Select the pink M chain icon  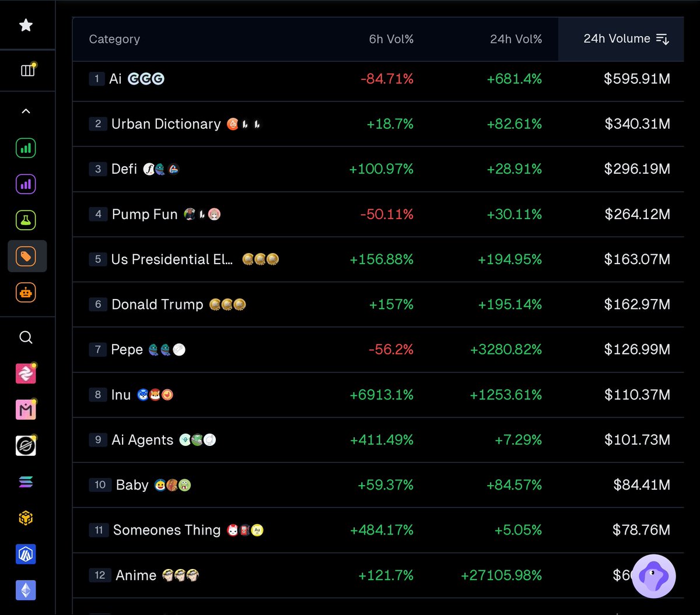click(26, 410)
